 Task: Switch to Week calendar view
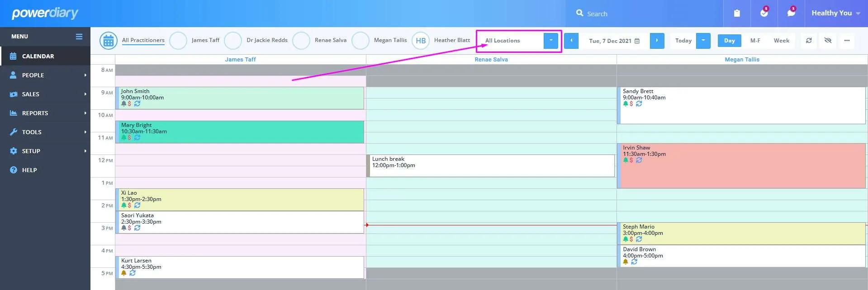[x=781, y=41]
